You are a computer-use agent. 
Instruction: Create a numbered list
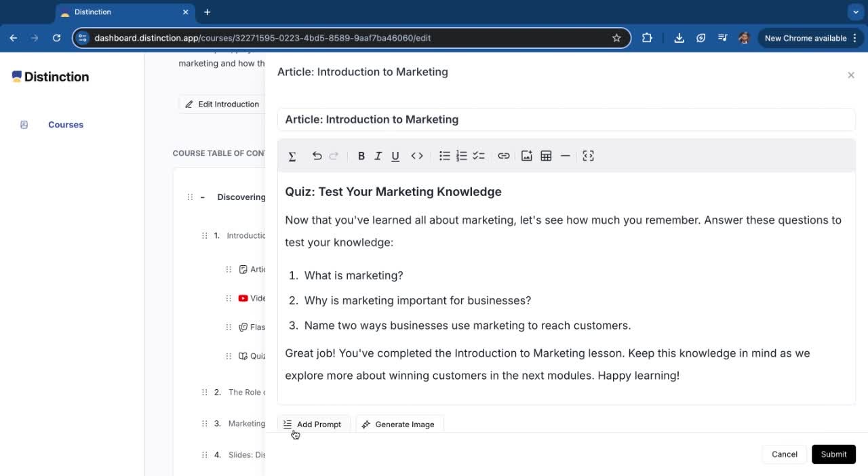462,156
